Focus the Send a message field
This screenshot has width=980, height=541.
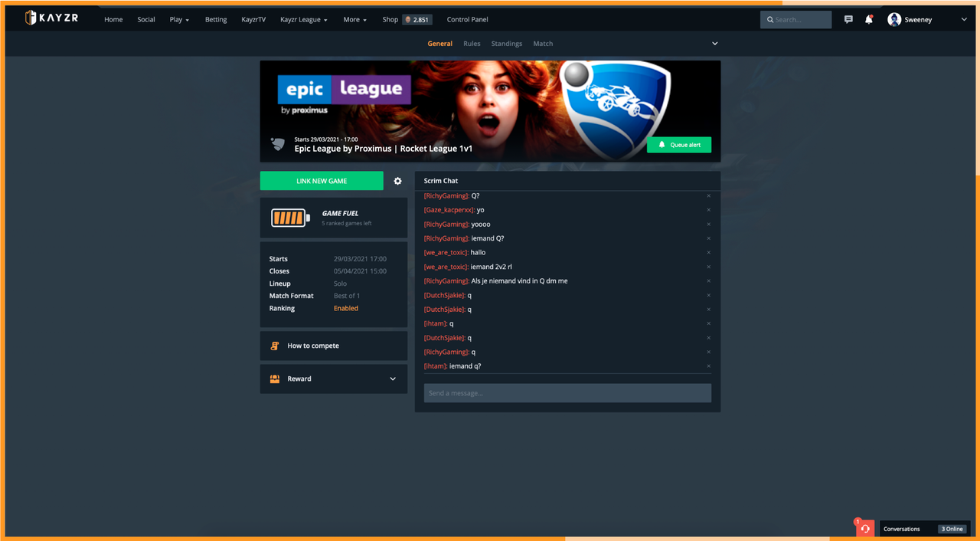(x=567, y=393)
